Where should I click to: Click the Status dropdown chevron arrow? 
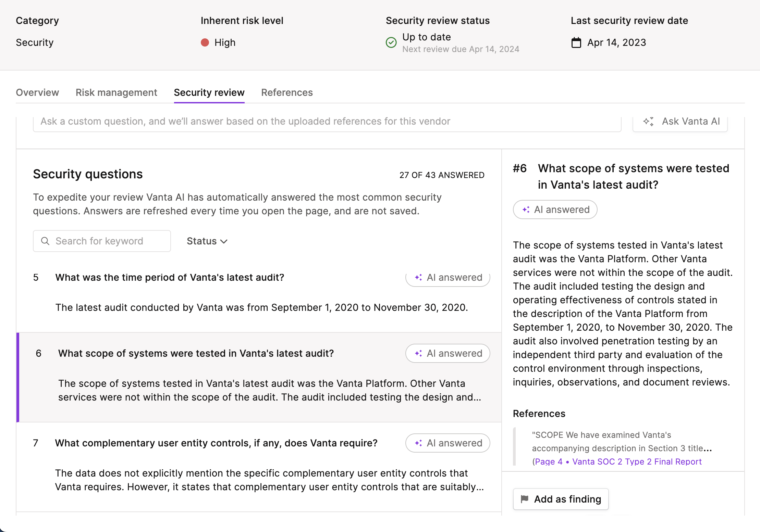pyautogui.click(x=224, y=242)
